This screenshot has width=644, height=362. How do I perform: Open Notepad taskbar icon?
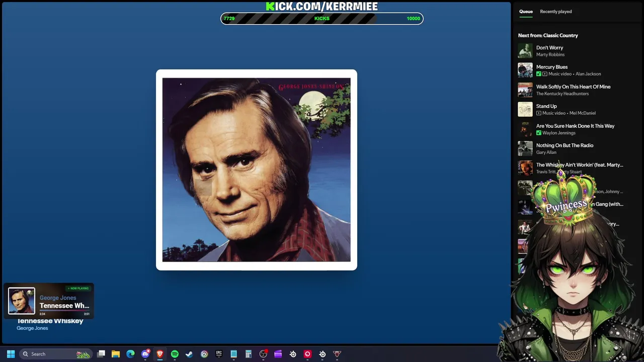point(233,354)
